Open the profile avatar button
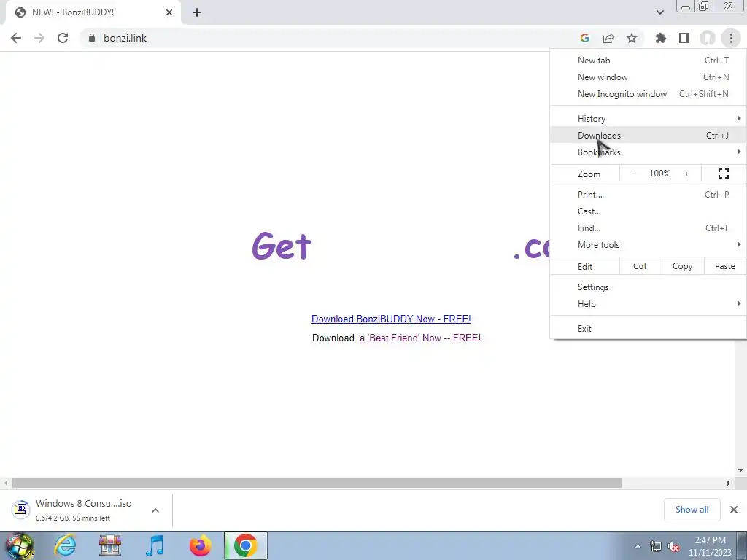This screenshot has width=747, height=560. (708, 38)
